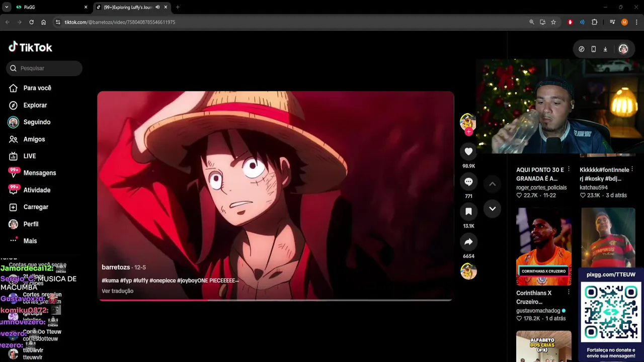Open the blue sound waves extension
This screenshot has height=362, width=644.
point(582,22)
